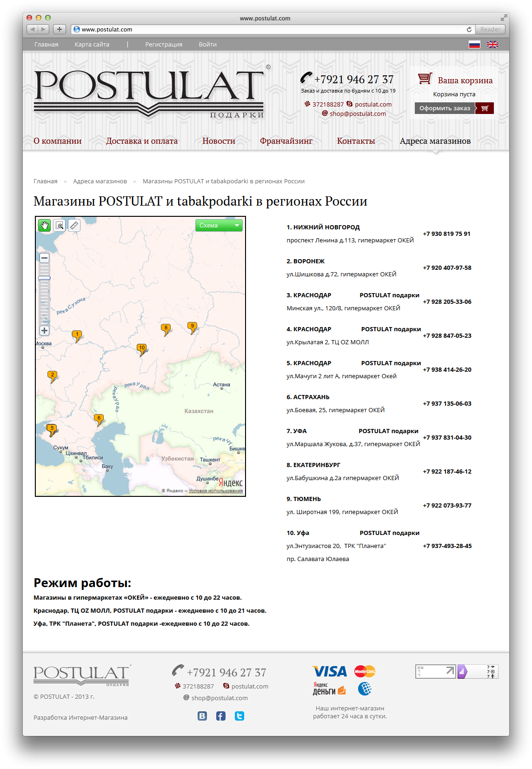This screenshot has width=532, height=769.
Task: Click the Ваша корзина heading
Action: [x=465, y=80]
